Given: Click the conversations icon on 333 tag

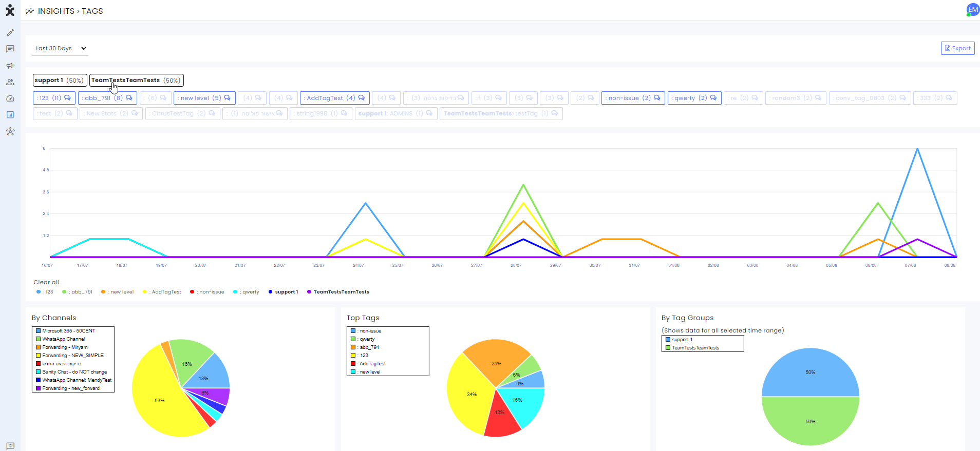Looking at the screenshot, I should coord(949,97).
